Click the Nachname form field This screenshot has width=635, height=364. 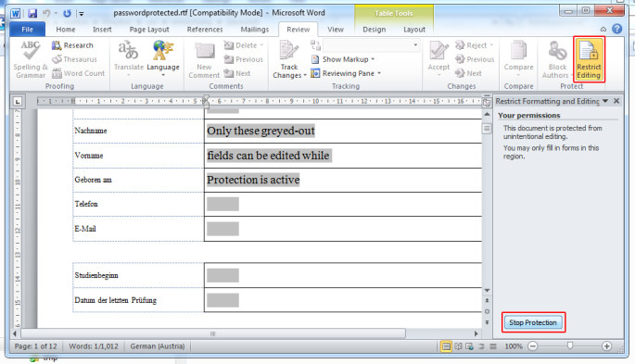(260, 131)
